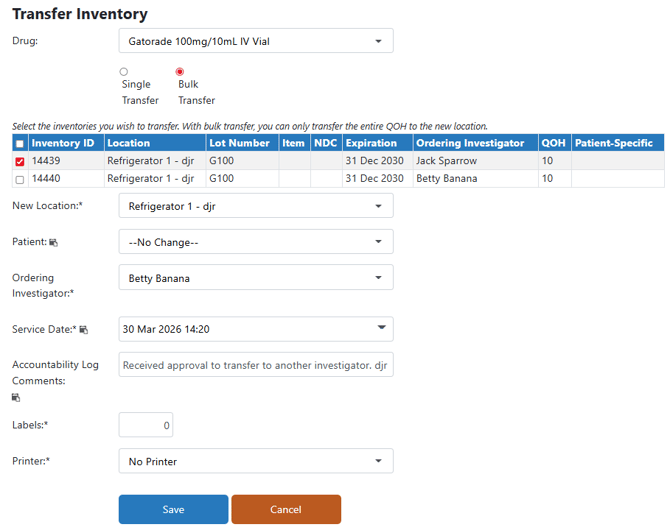670x530 pixels.
Task: Open the Printer dropdown
Action: 256,461
